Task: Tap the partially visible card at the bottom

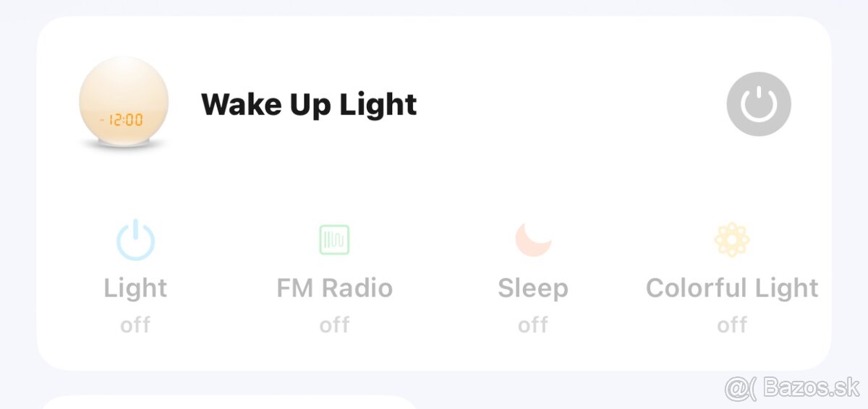Action: point(228,402)
